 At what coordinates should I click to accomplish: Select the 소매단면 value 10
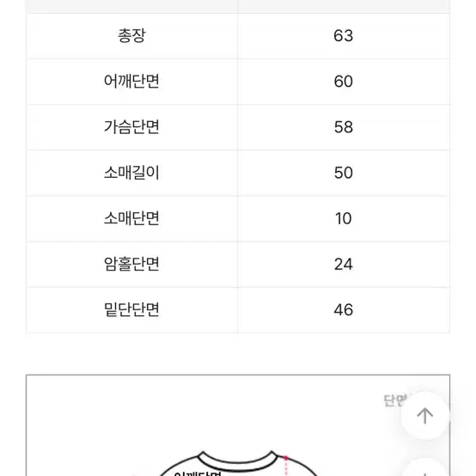(x=344, y=218)
